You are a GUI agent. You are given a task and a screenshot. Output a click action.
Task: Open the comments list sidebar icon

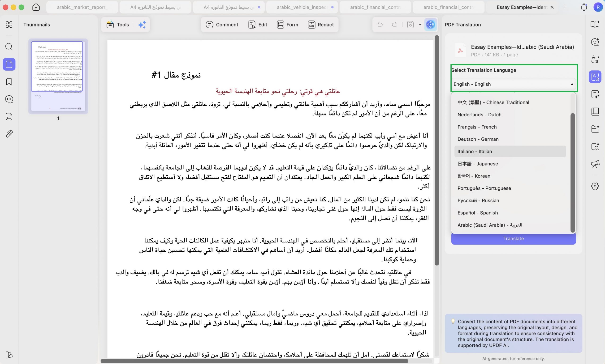pos(9,99)
